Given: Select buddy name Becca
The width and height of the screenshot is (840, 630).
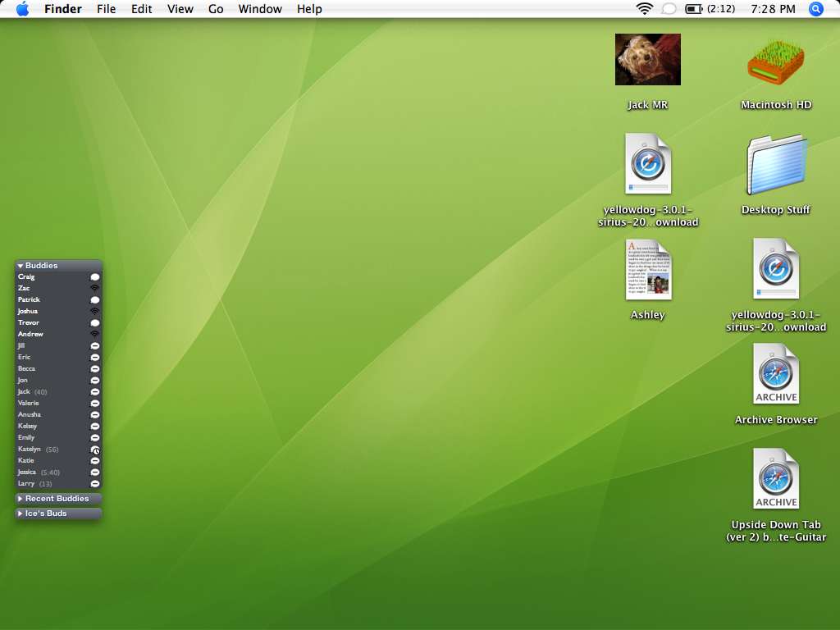Looking at the screenshot, I should pos(26,368).
